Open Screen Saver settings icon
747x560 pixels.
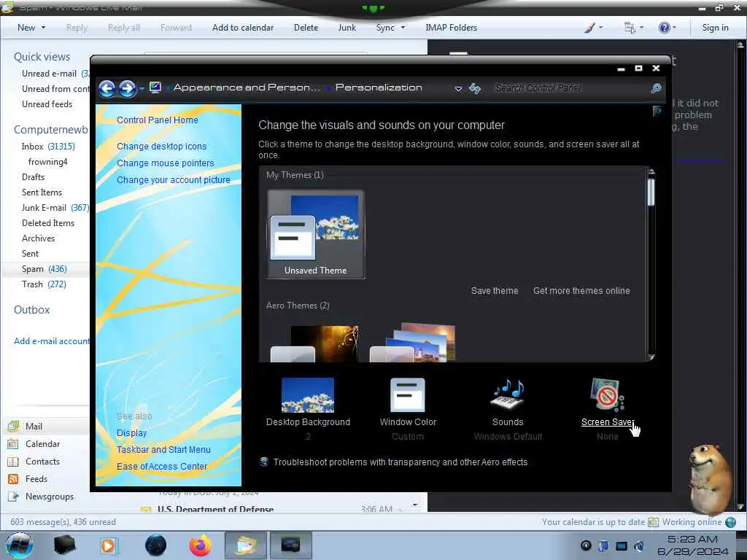[x=607, y=394]
